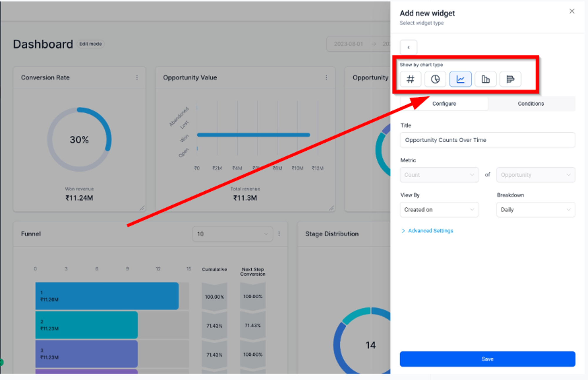This screenshot has width=588, height=380.
Task: Save the new widget
Action: click(487, 359)
